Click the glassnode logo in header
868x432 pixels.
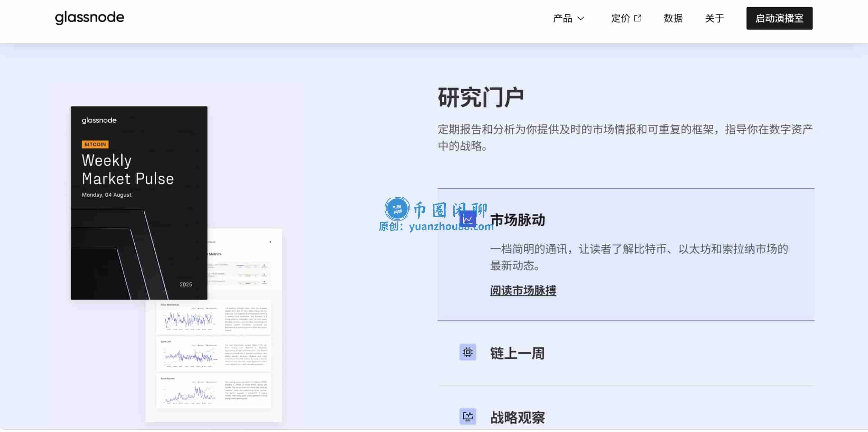pos(89,17)
